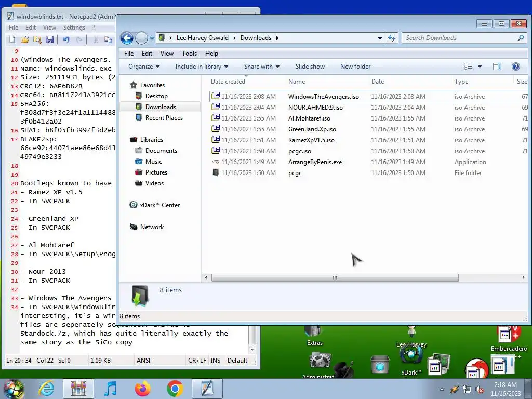The image size is (532, 399).
Task: Click the taskbar clock showing 2:18 AM
Action: 505,389
